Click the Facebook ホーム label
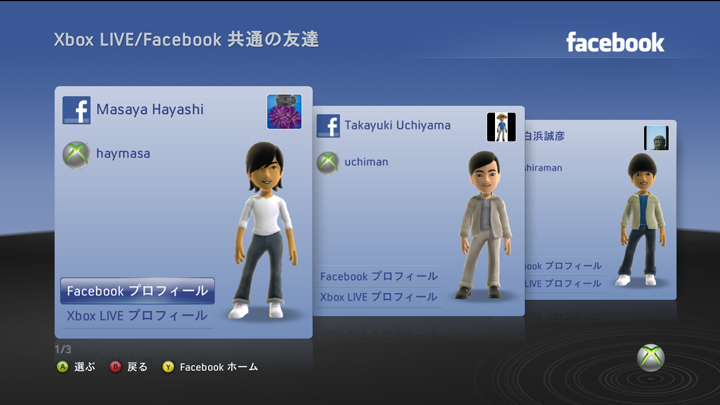720x405 pixels. 219,367
